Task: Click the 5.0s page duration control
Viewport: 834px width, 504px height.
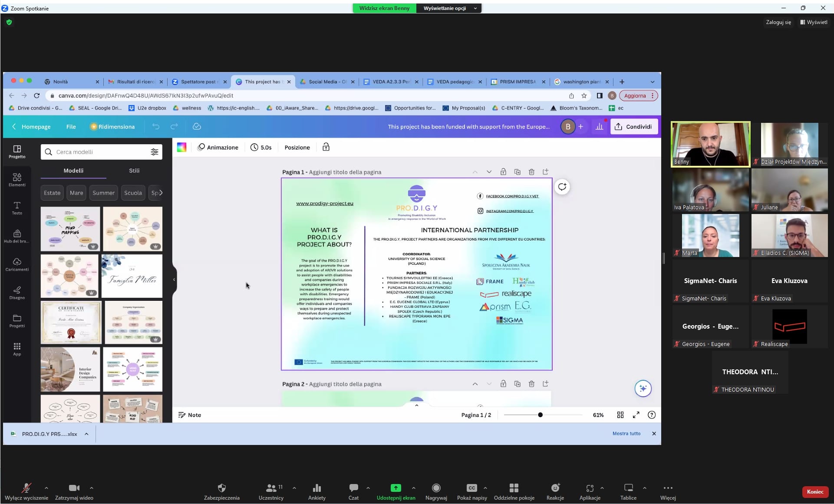Action: [x=261, y=148]
